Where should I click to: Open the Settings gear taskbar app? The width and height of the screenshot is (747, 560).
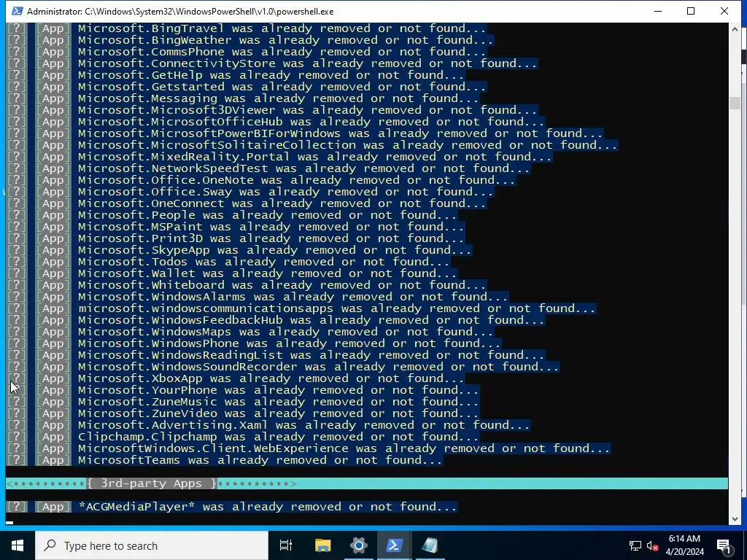[359, 545]
